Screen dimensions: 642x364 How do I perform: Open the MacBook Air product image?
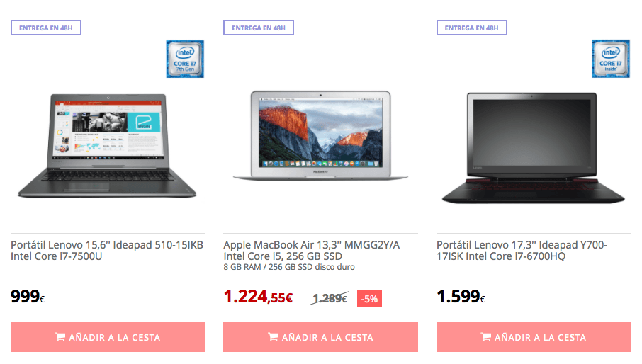320,136
